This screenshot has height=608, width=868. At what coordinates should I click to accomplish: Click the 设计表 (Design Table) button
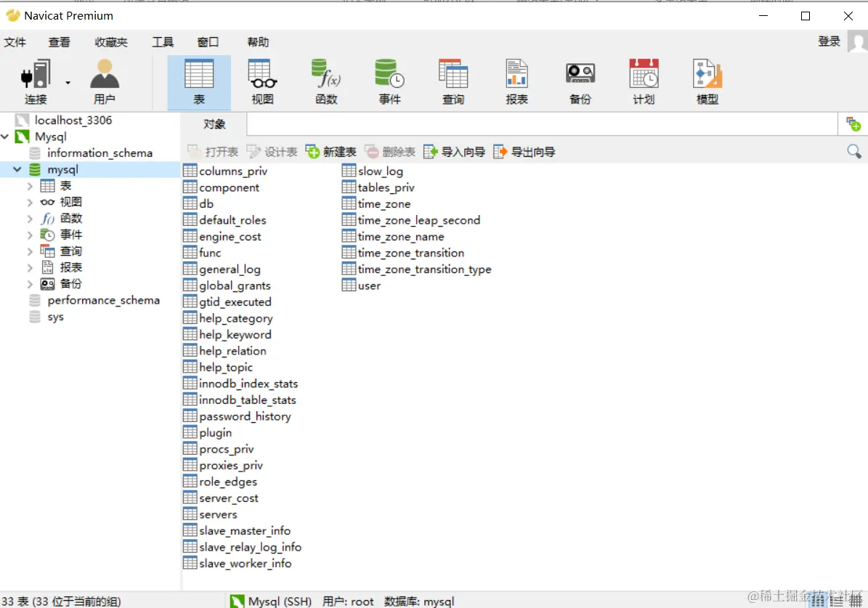click(x=272, y=152)
